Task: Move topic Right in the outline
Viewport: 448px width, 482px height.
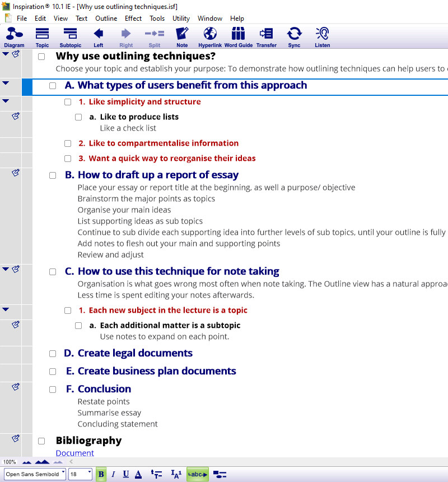Action: pyautogui.click(x=126, y=37)
